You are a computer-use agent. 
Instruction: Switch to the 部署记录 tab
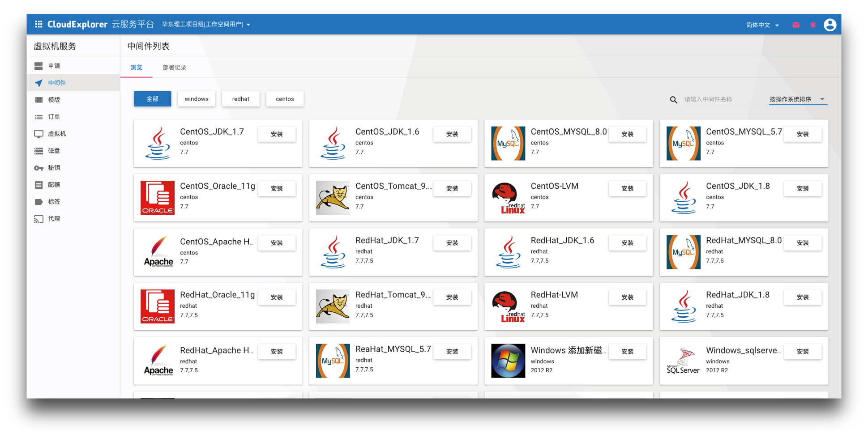pos(174,68)
